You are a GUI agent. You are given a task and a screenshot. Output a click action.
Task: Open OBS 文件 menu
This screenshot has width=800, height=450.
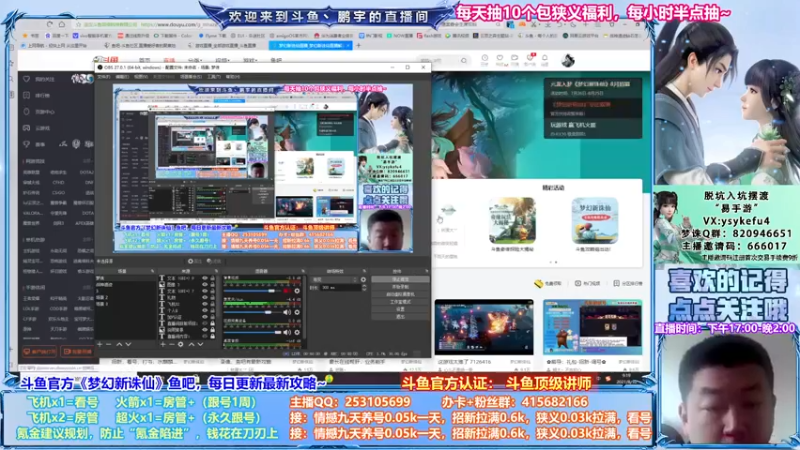[104, 77]
